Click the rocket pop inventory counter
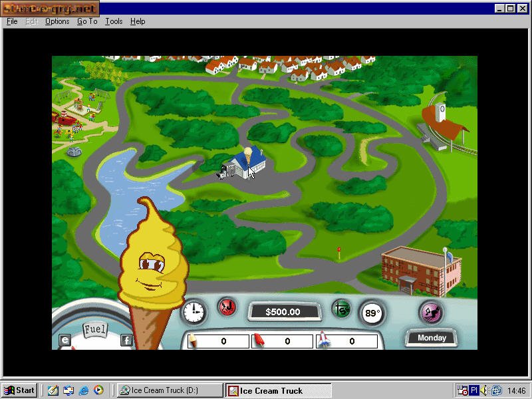 pos(346,340)
